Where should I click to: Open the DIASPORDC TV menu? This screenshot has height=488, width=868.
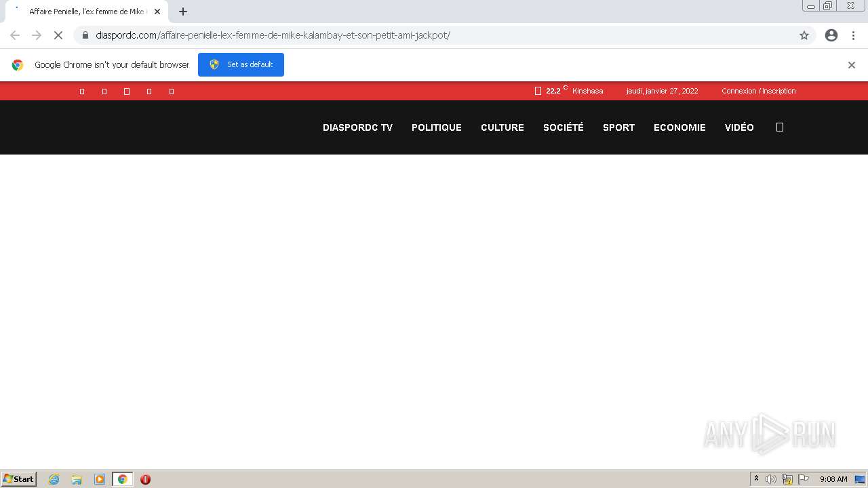357,127
